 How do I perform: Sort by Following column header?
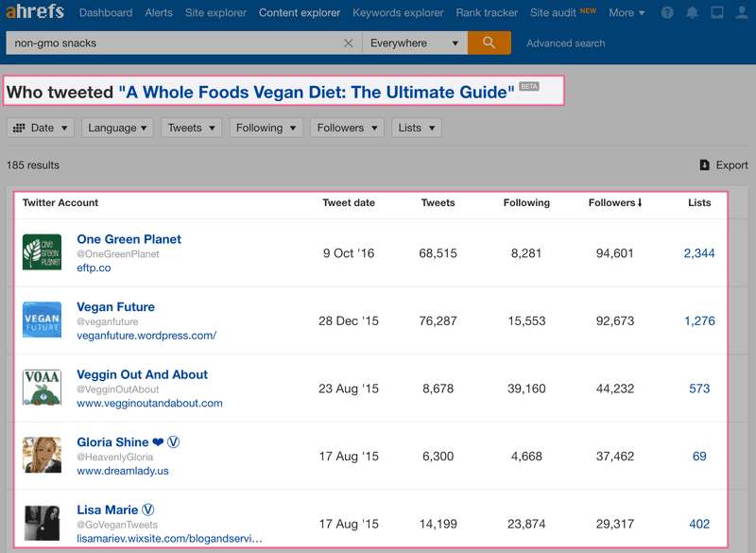coord(526,202)
